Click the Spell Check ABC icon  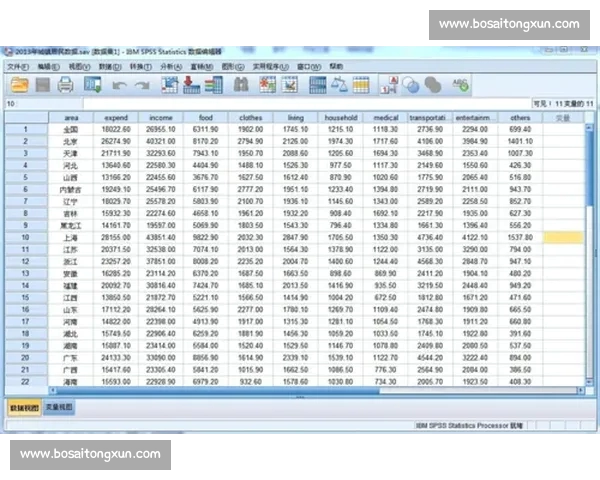[x=460, y=86]
